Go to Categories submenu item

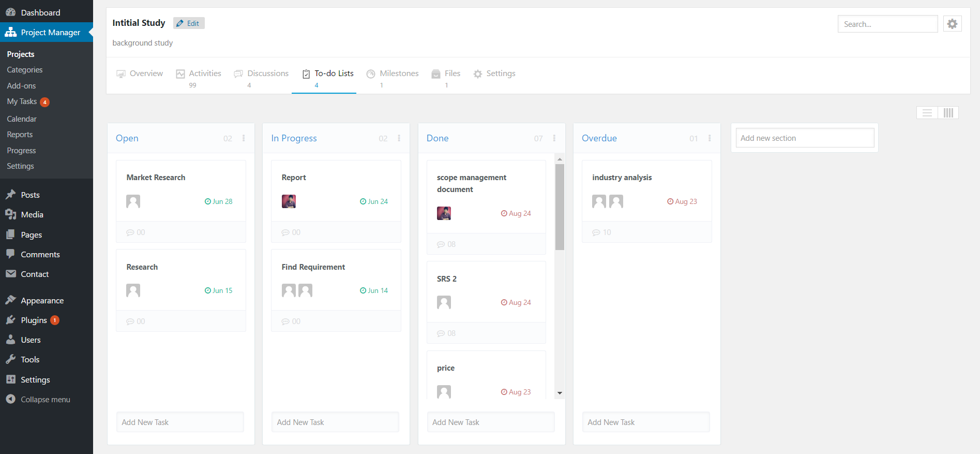pos(25,70)
